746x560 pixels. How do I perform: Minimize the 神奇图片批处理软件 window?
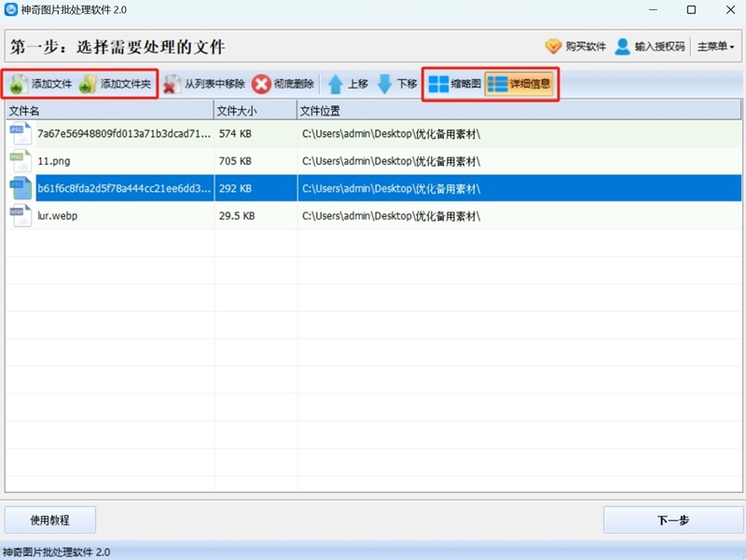click(x=653, y=9)
